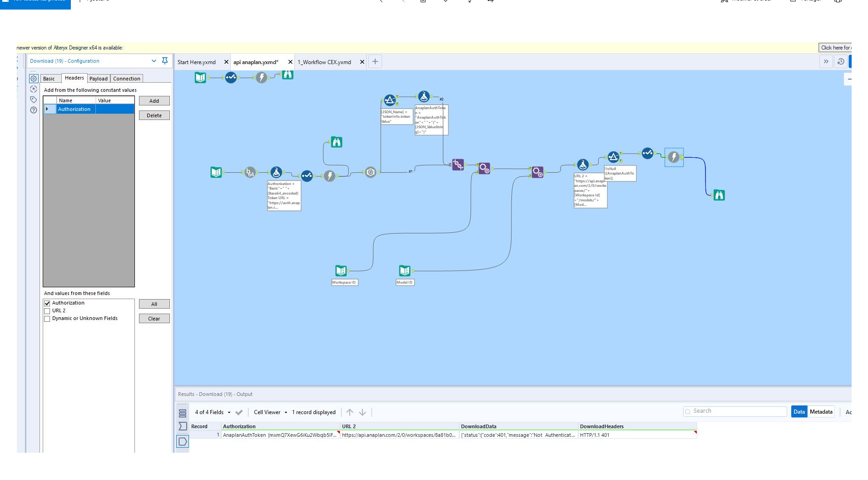This screenshot has height=480, width=868.
Task: Select the Browse tool above the middle Download
Action: point(337,142)
